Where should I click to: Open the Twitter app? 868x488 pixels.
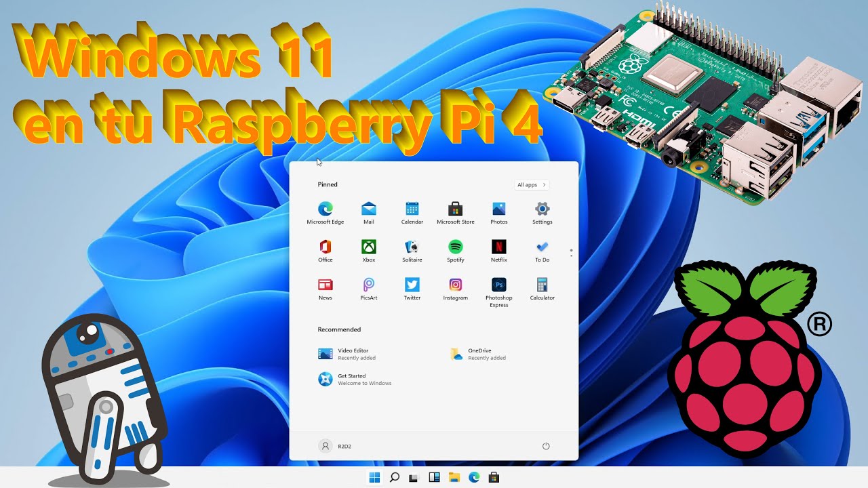pyautogui.click(x=412, y=289)
